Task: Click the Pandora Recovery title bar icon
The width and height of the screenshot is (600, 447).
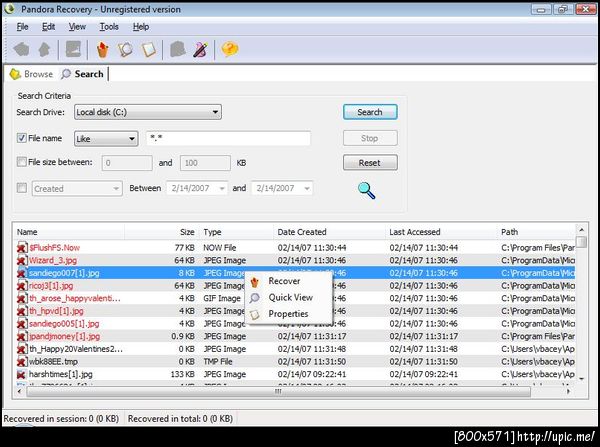Action: 9,9
